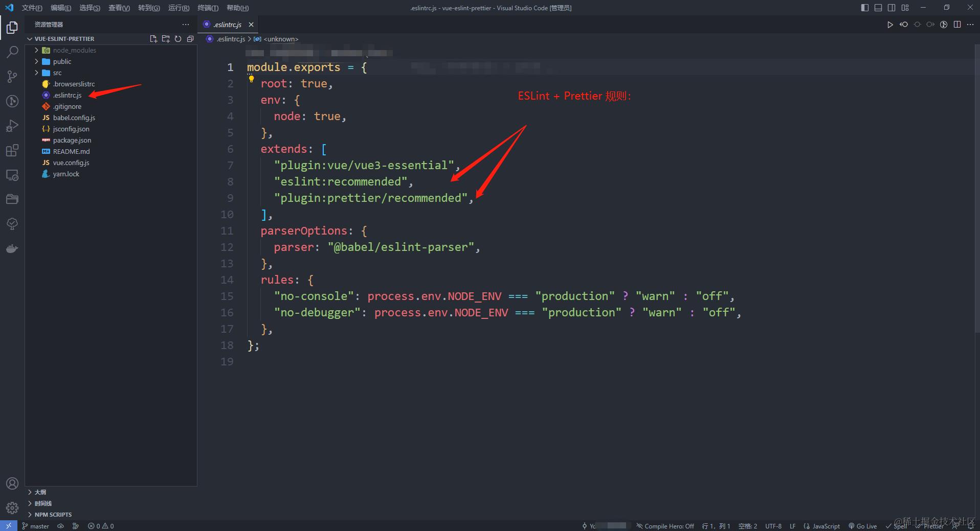Open Run and Debug view

pyautogui.click(x=12, y=125)
